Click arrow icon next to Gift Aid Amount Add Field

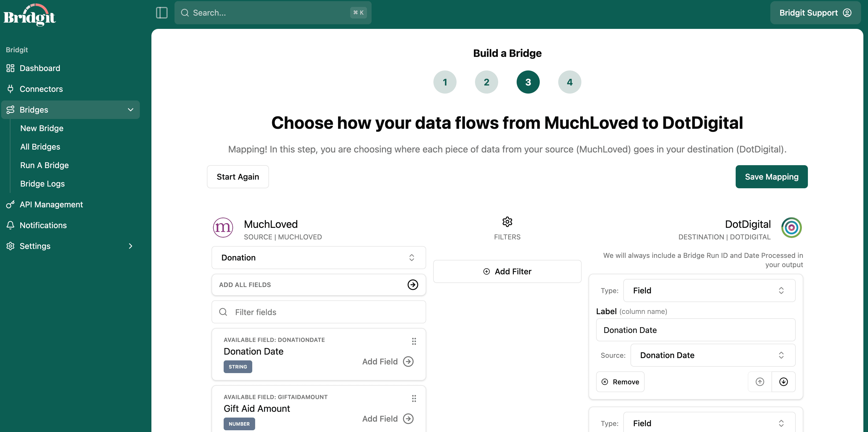coord(408,419)
